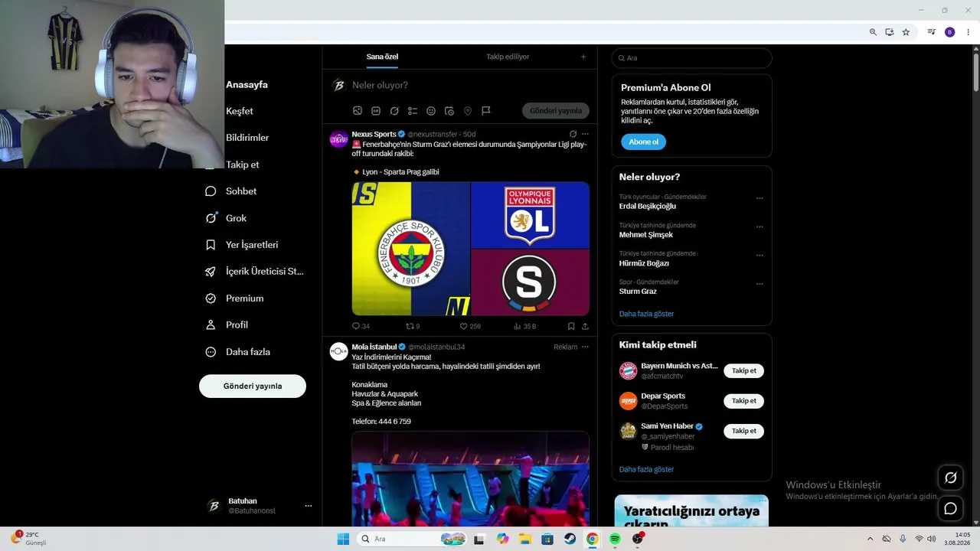The width and height of the screenshot is (980, 551).
Task: Insert a GIF into the post composer
Action: pos(376,111)
